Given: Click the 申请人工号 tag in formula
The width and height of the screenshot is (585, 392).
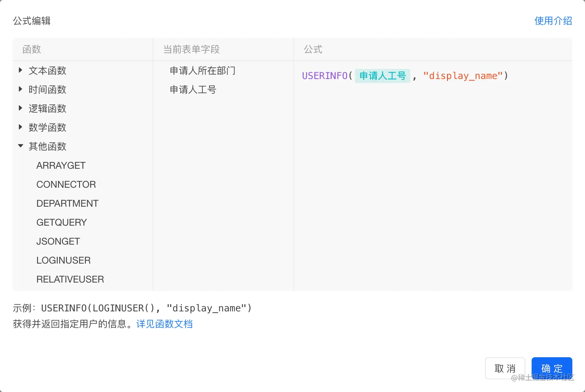Looking at the screenshot, I should coord(383,76).
